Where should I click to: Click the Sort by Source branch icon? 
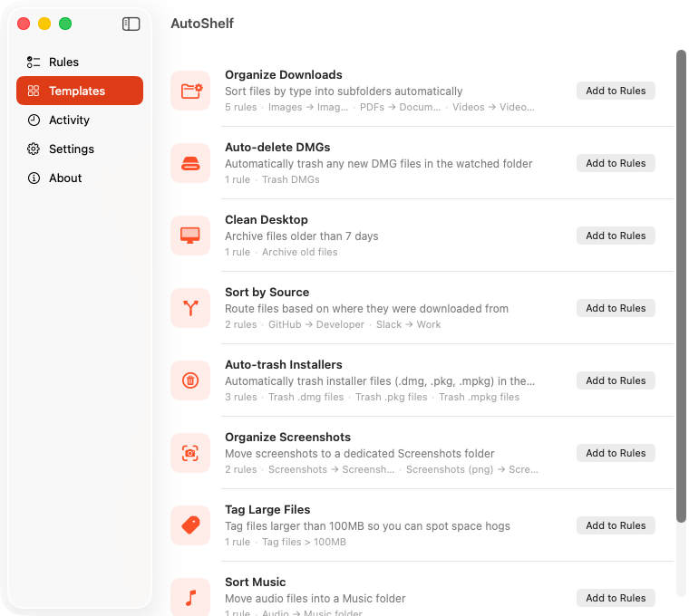190,308
